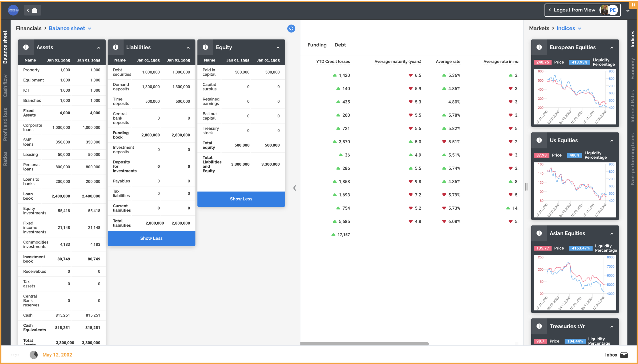Open info icon on Liabilities panel
The image size is (638, 364).
click(116, 47)
